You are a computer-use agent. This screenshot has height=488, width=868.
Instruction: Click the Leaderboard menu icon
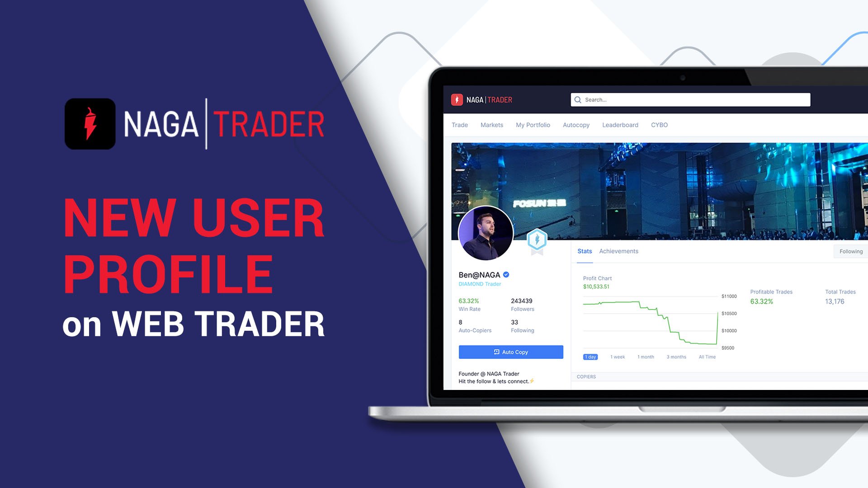[x=621, y=125]
